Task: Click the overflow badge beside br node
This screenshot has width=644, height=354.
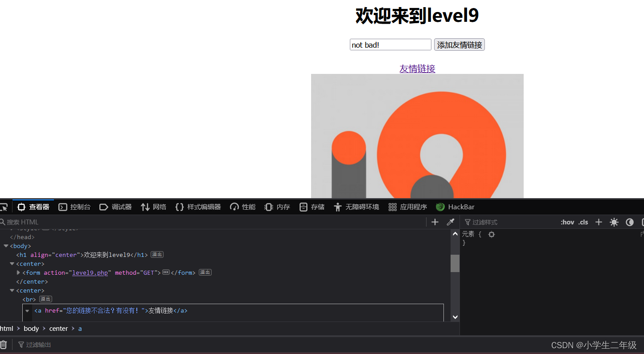Action: click(46, 299)
